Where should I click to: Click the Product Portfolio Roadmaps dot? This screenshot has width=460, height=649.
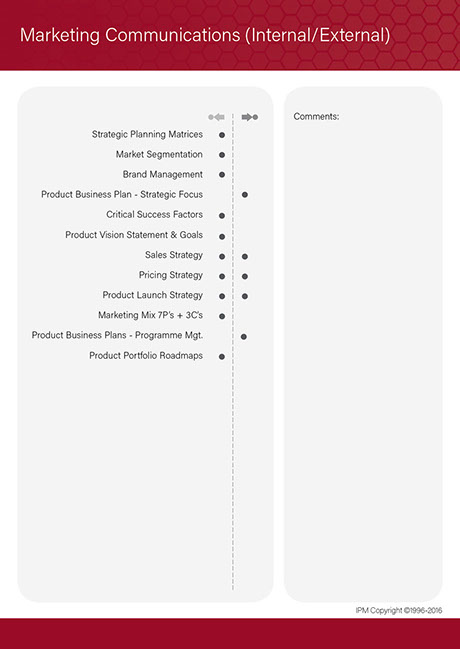click(222, 356)
